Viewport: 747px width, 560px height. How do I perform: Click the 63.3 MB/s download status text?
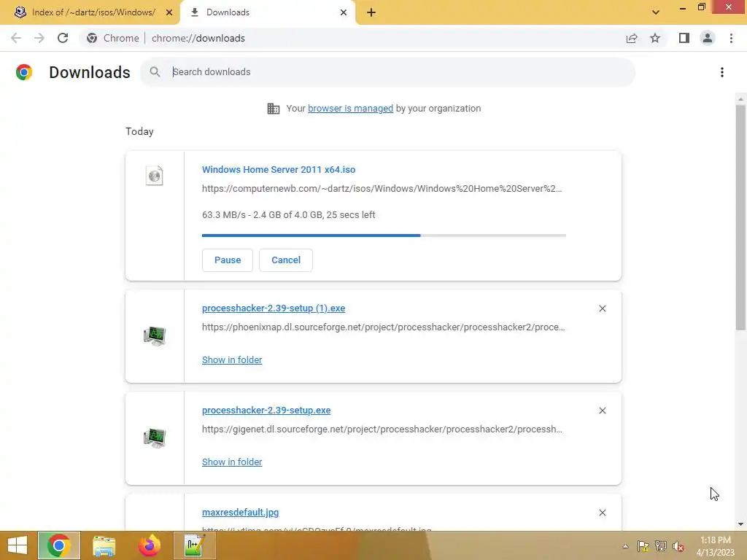(x=289, y=215)
